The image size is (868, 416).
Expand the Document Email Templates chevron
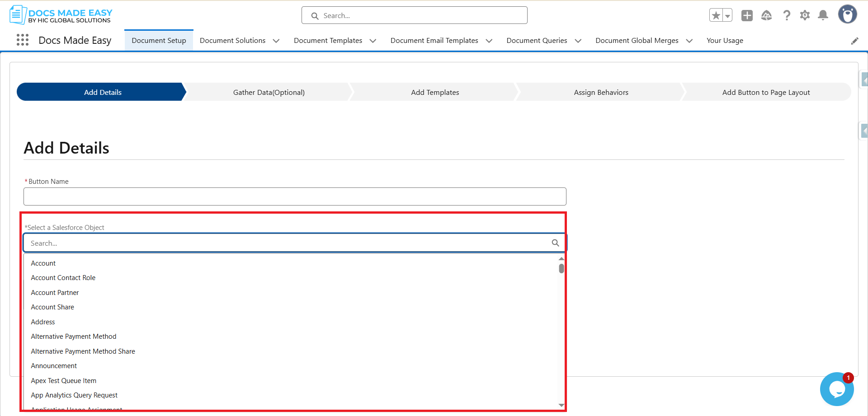(489, 41)
